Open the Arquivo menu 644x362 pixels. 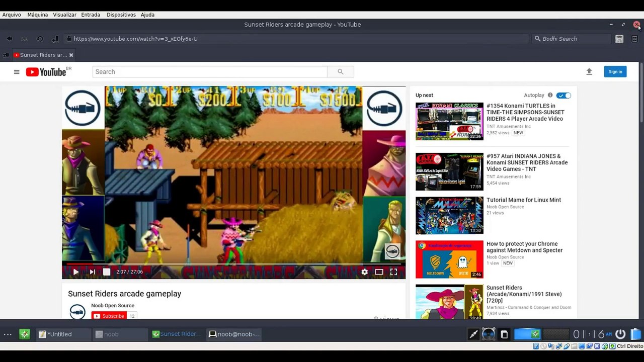(x=12, y=15)
